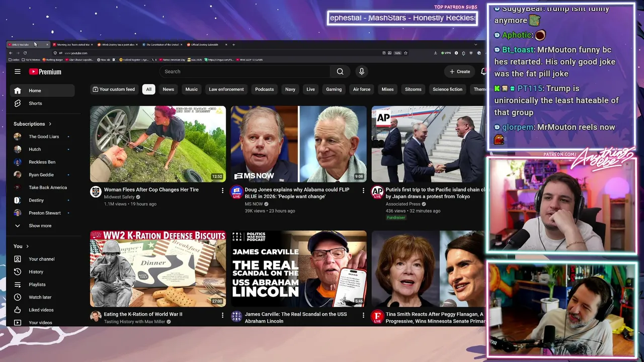The height and width of the screenshot is (362, 644).
Task: Select the Live filter chip
Action: pos(310,89)
